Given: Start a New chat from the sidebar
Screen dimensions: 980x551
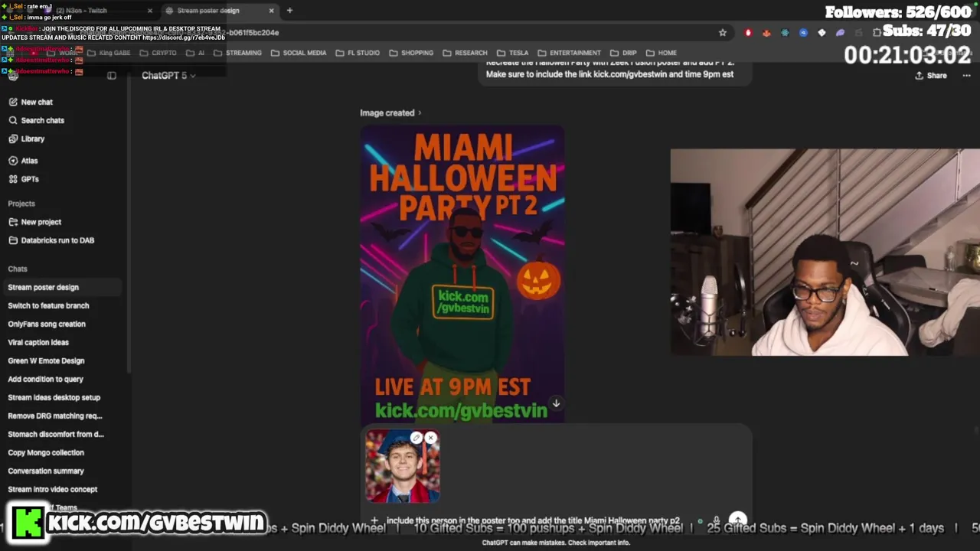Looking at the screenshot, I should (31, 102).
